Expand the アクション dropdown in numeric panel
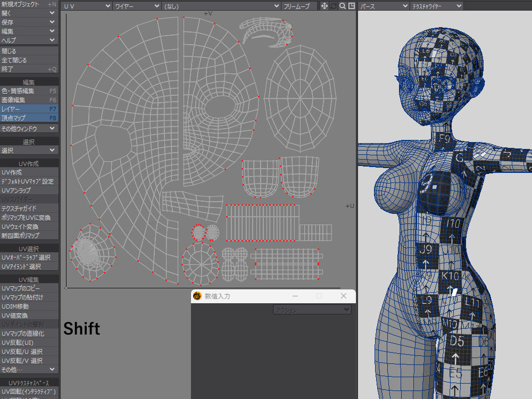Viewport: 532px width, 399px height. 312,310
